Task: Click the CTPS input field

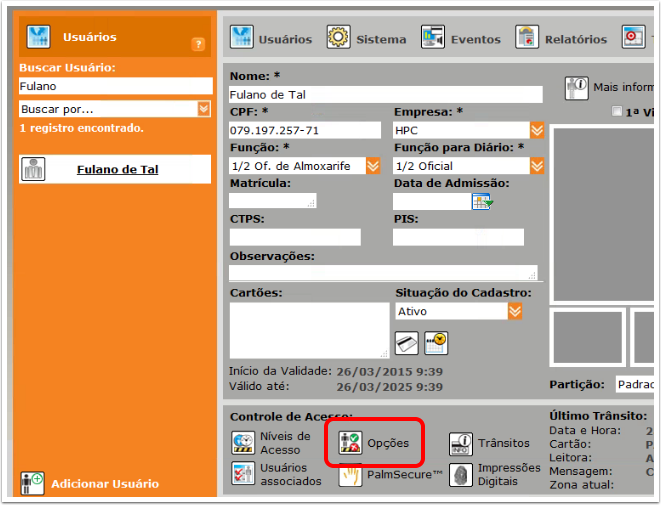Action: (295, 237)
